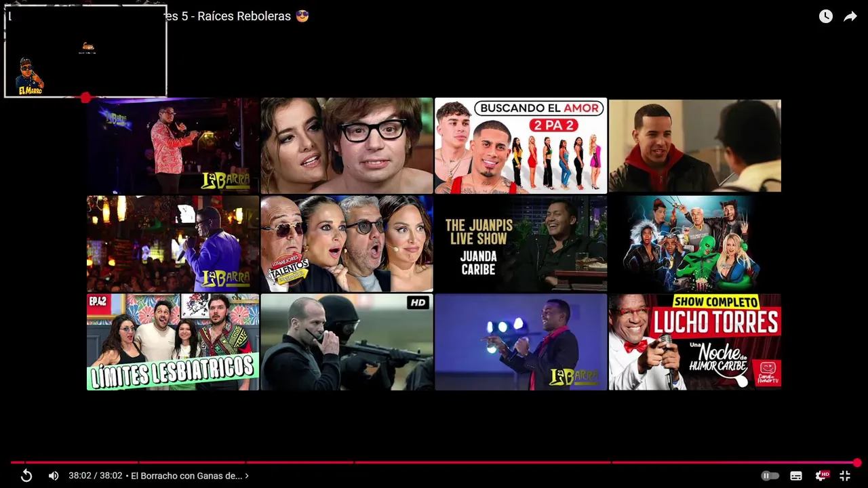Add video to Watch Later

[825, 16]
